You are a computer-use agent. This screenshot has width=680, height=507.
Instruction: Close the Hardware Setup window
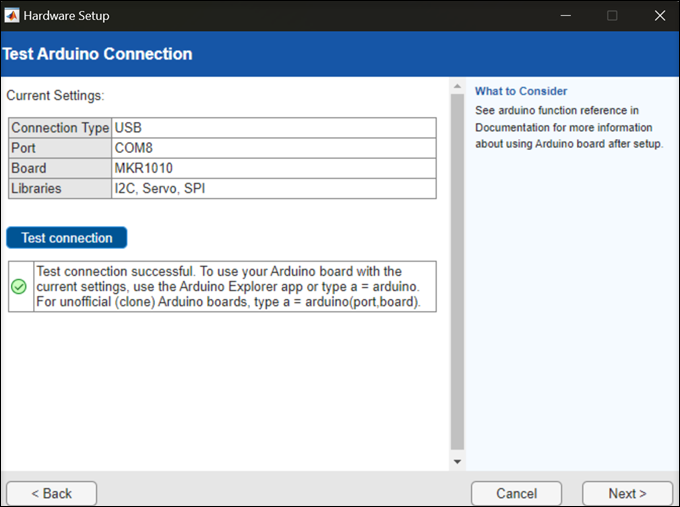pyautogui.click(x=658, y=16)
